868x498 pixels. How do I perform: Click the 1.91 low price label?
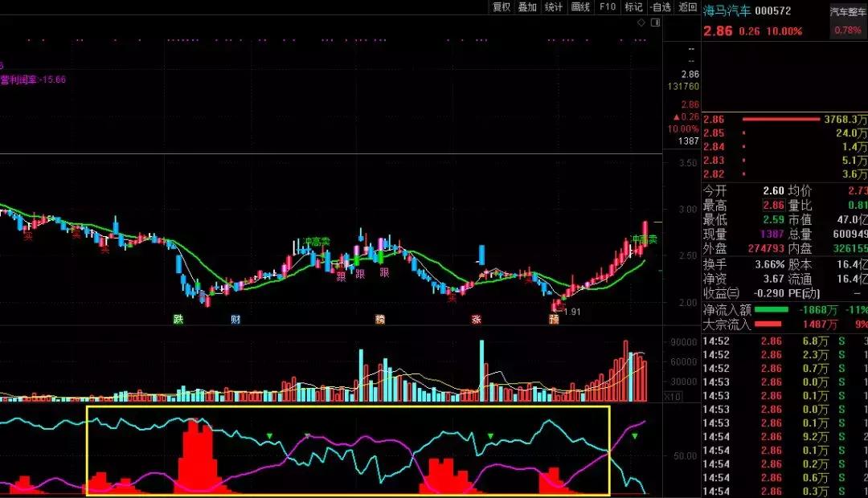point(572,312)
